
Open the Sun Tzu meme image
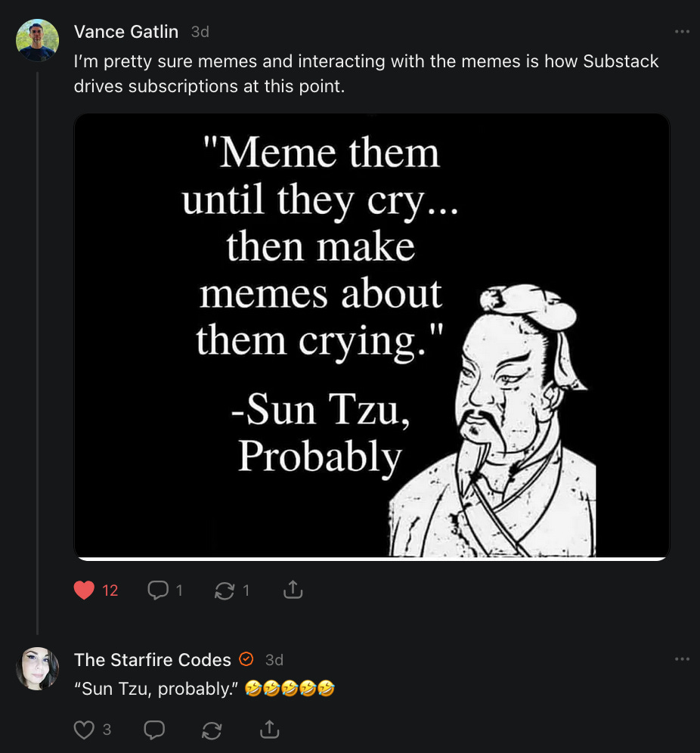[x=371, y=336]
